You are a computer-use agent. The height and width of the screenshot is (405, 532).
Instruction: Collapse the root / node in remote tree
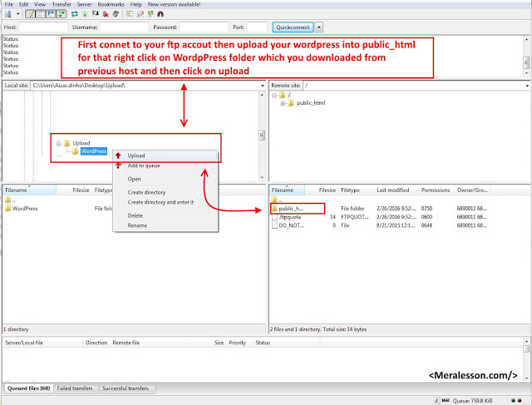pyautogui.click(x=274, y=95)
